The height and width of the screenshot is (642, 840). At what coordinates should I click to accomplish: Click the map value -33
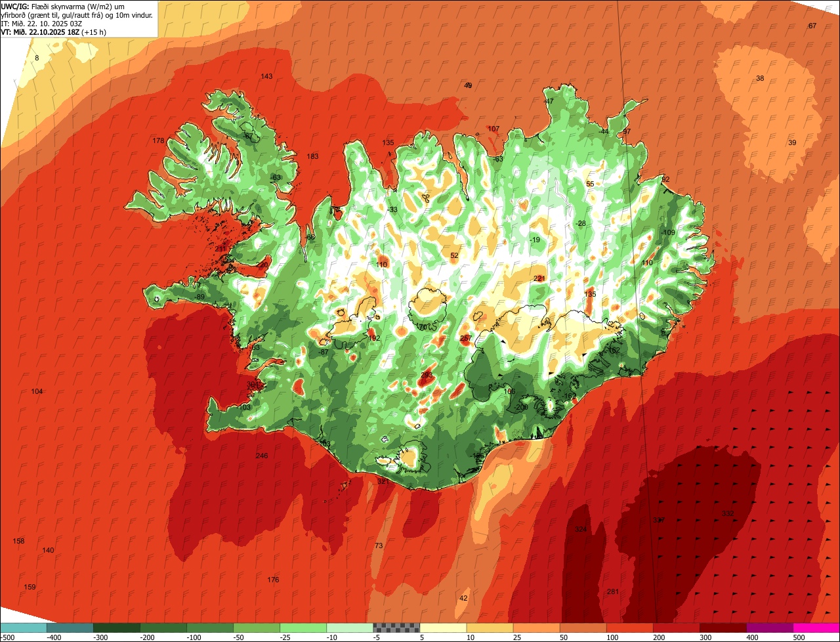tap(392, 210)
